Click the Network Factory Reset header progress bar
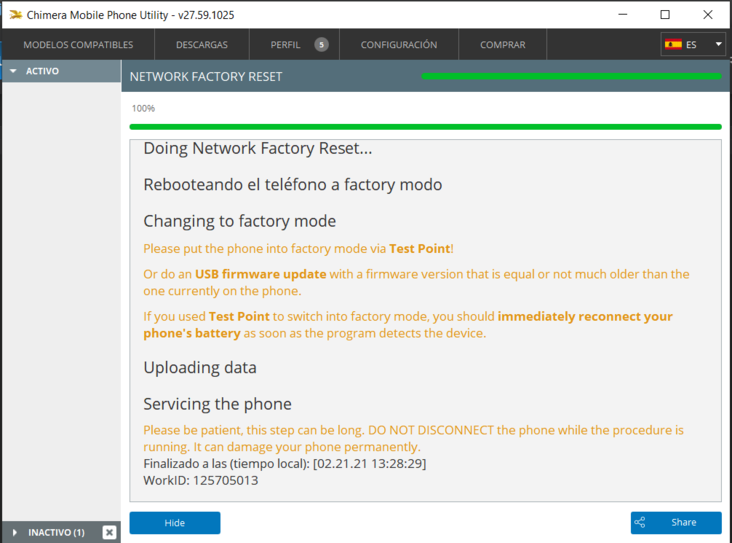 (571, 76)
